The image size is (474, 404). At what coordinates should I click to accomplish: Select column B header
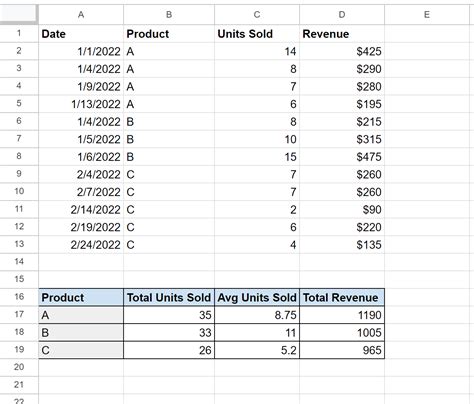[x=169, y=15]
